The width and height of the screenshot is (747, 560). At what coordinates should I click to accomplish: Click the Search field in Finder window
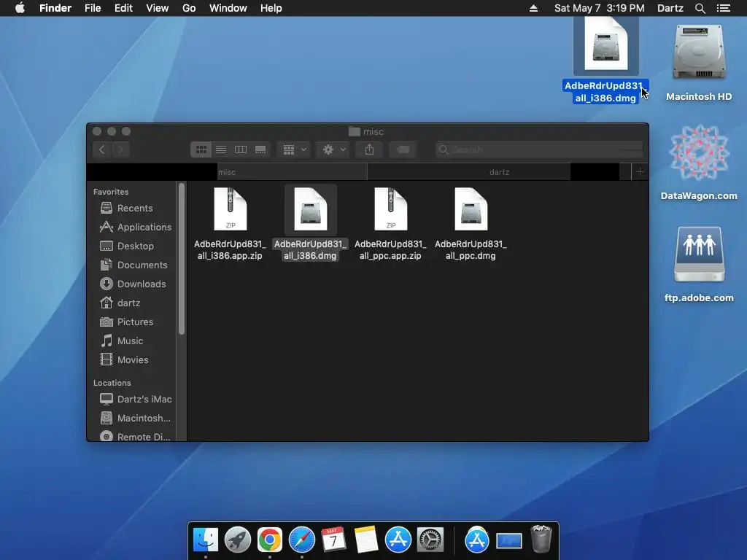click(x=539, y=149)
